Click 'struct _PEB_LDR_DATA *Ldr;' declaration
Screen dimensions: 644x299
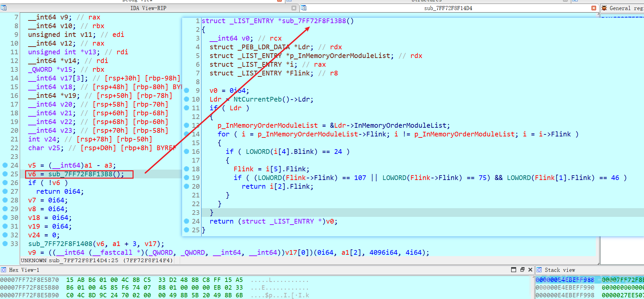pyautogui.click(x=261, y=47)
